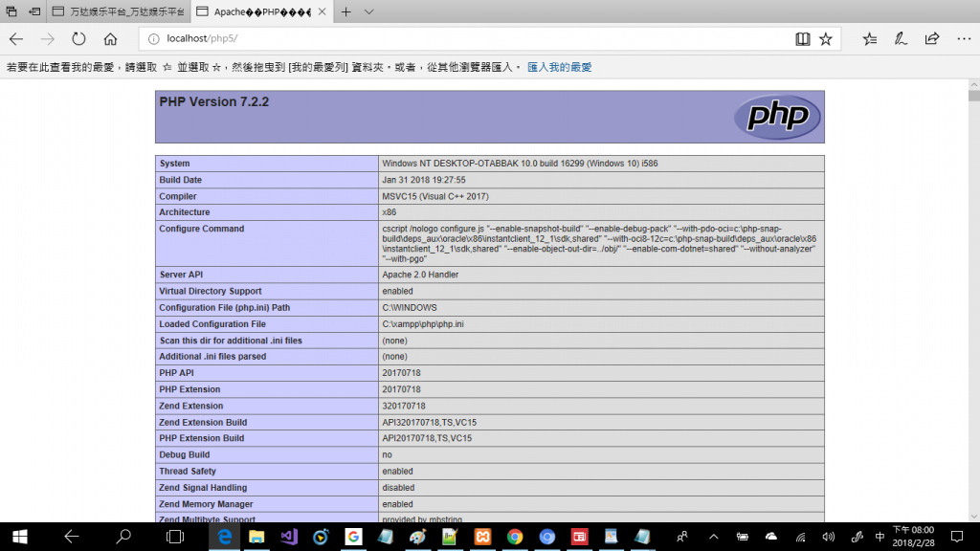Click the taskbar back arrow
980x551 pixels.
[71, 537]
